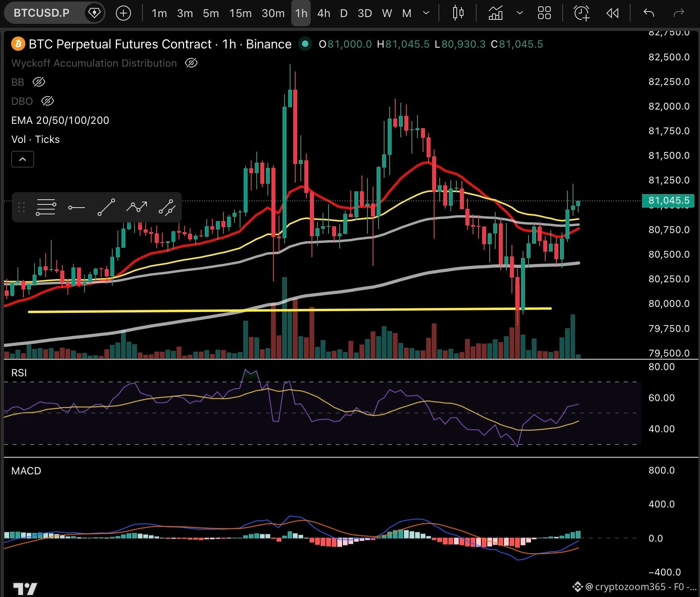Create a new alert with clock icon
The width and height of the screenshot is (700, 597).
pos(582,13)
